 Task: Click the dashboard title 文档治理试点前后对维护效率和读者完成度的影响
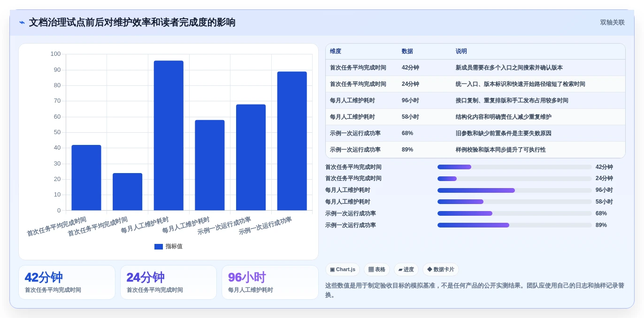point(132,23)
